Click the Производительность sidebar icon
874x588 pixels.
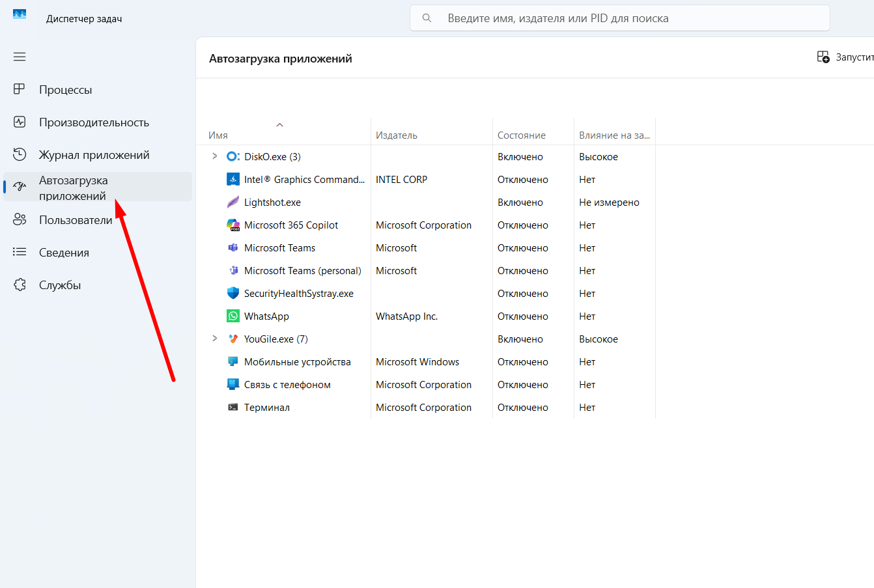(20, 122)
